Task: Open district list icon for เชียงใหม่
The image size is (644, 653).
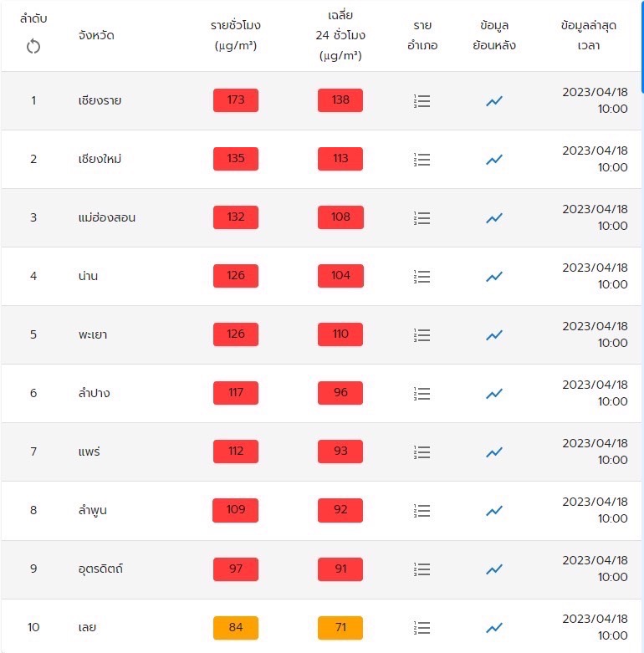Action: (x=422, y=160)
